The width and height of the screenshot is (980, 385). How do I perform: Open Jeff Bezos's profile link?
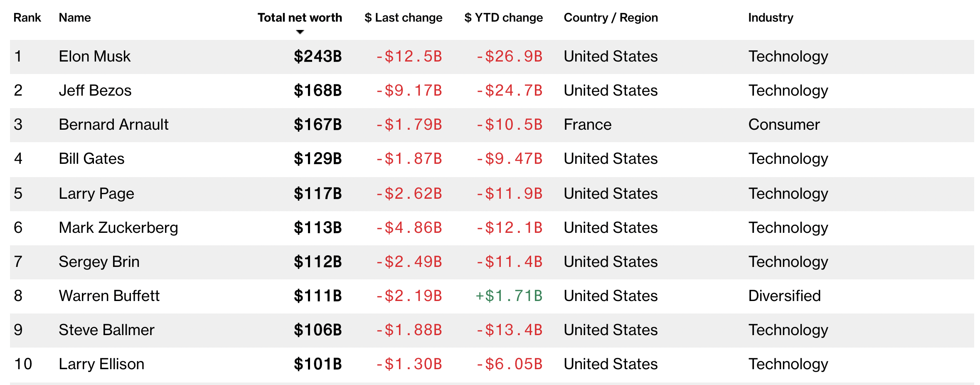[x=95, y=90]
